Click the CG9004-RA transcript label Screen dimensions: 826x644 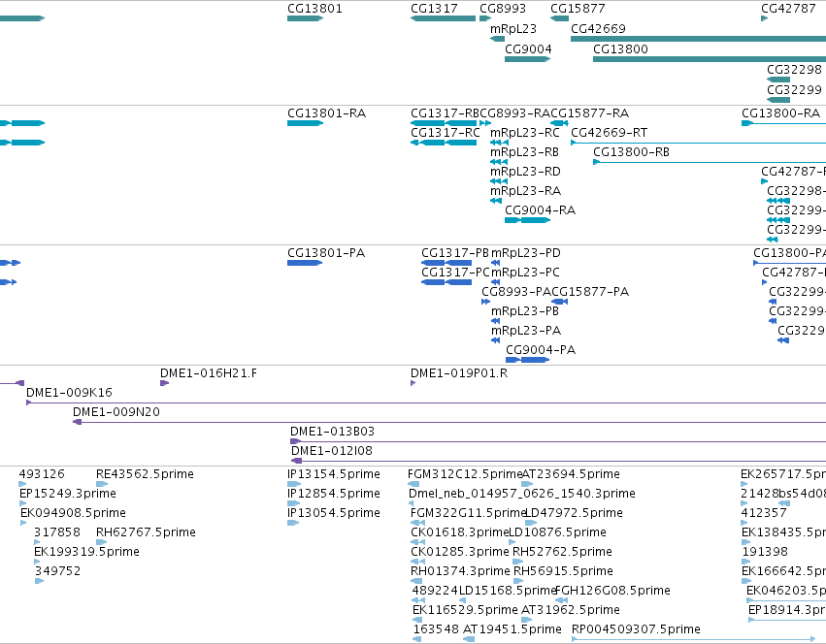coord(540,210)
